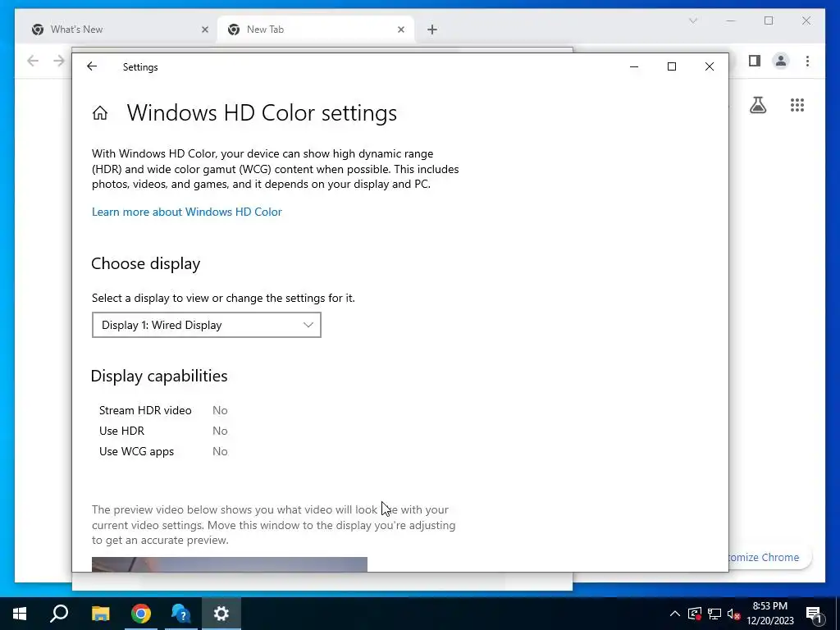
Task: Click Chrome's back navigation arrow
Action: point(33,61)
